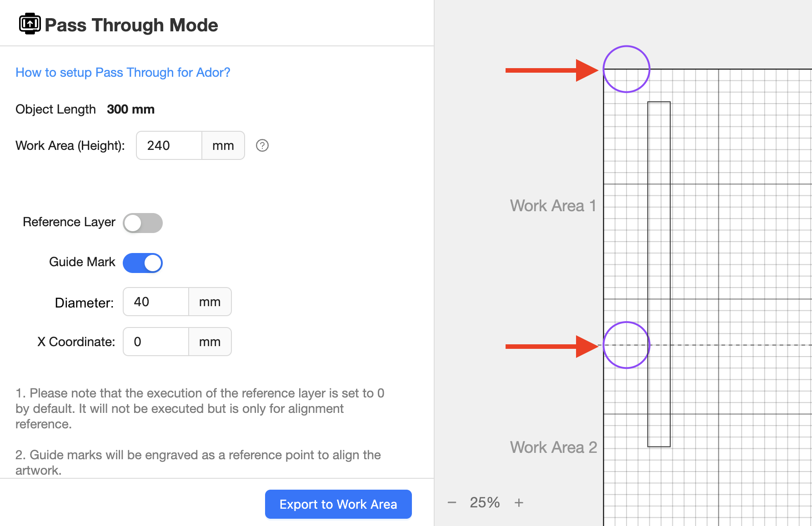
Task: Click the X Coordinate input field
Action: [156, 342]
